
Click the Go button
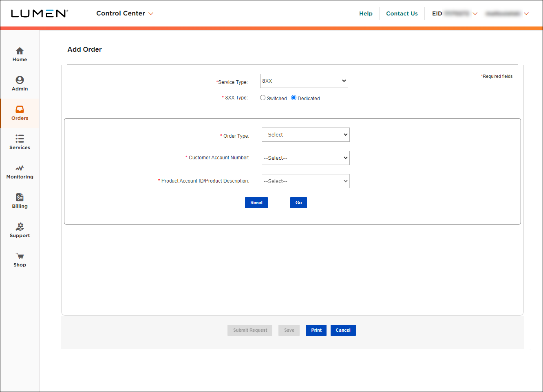[x=298, y=203]
